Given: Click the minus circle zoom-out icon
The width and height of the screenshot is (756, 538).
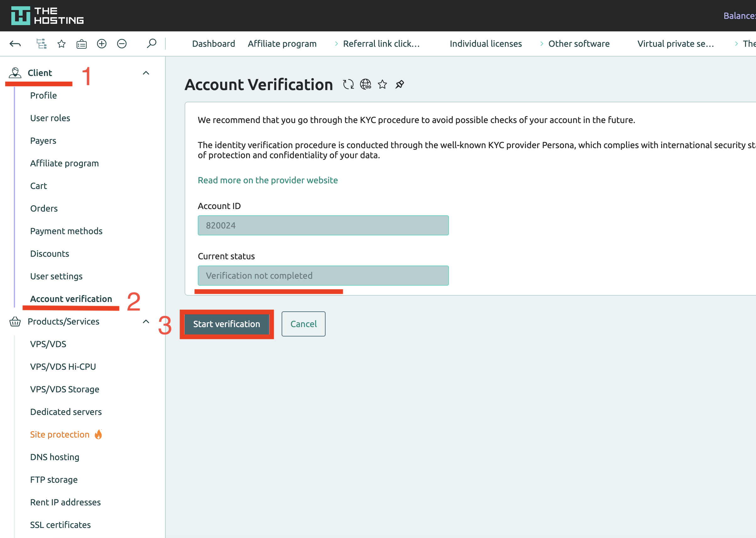Looking at the screenshot, I should coord(122,44).
